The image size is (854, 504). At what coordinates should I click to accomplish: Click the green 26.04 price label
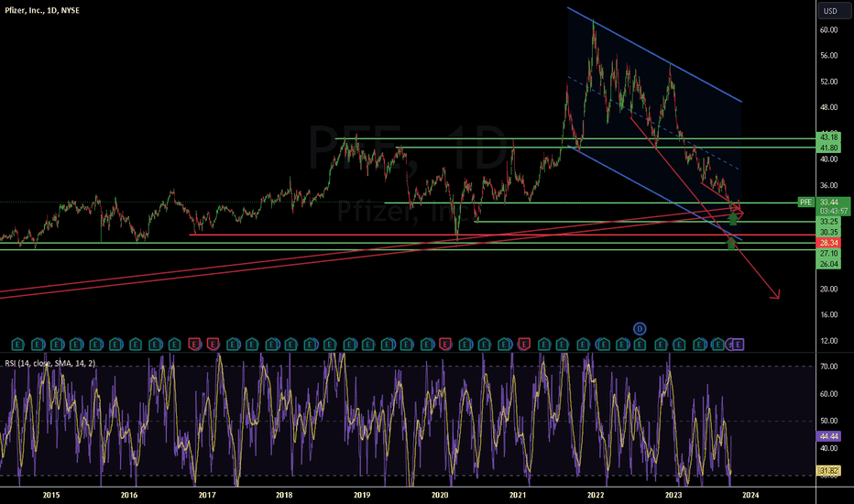(x=829, y=264)
